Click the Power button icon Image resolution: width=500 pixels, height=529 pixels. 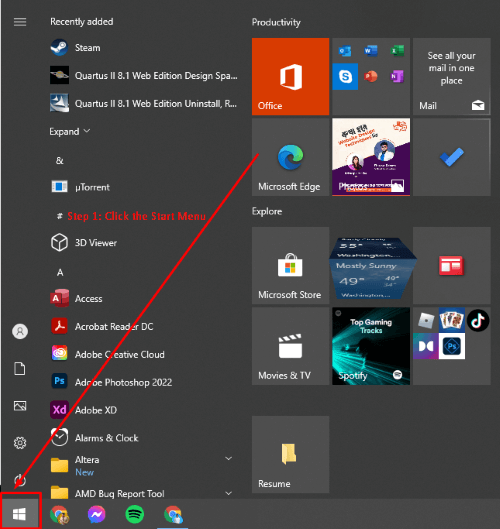tap(20, 480)
